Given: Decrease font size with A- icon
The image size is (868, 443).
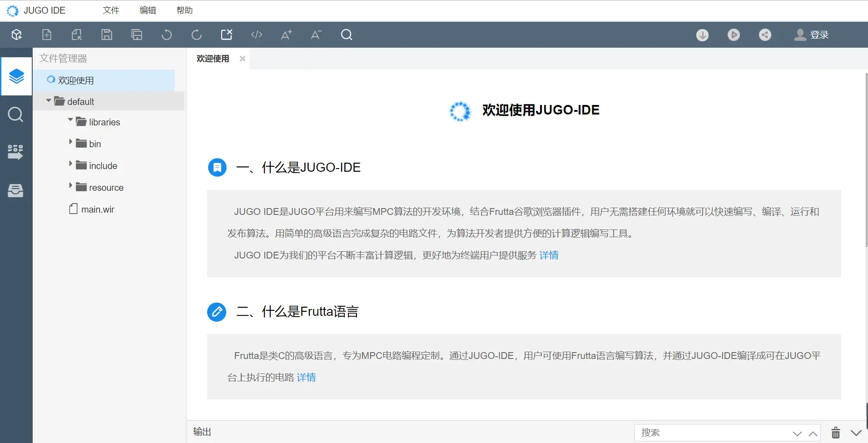Looking at the screenshot, I should click(x=317, y=35).
